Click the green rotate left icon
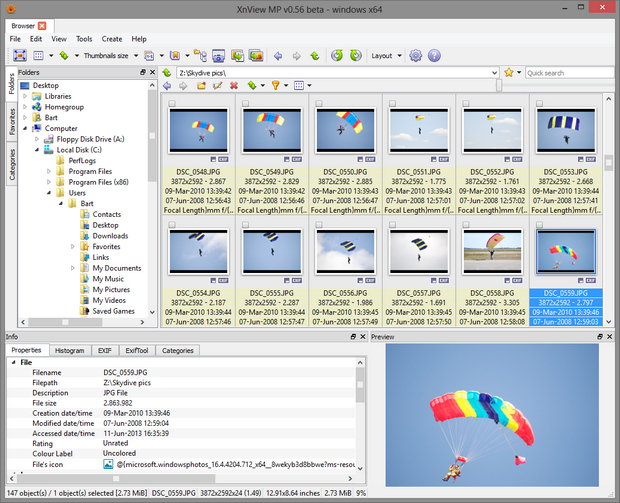The width and height of the screenshot is (620, 503). tap(337, 55)
